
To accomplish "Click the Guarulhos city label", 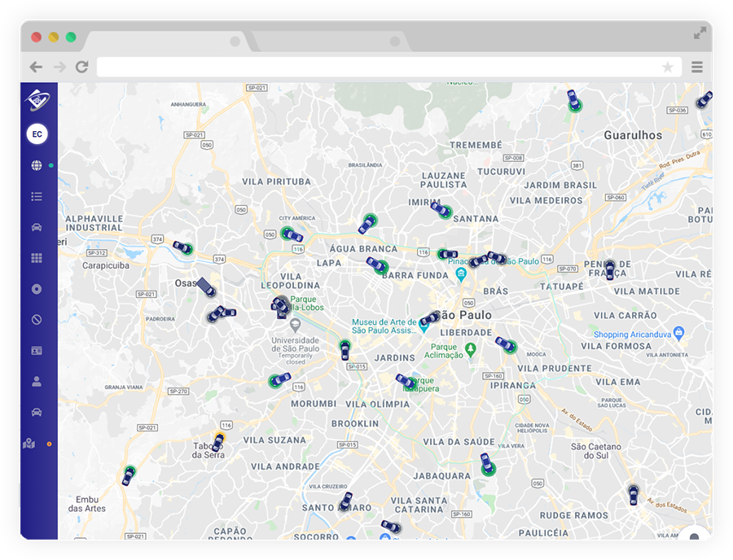I will coord(633,135).
